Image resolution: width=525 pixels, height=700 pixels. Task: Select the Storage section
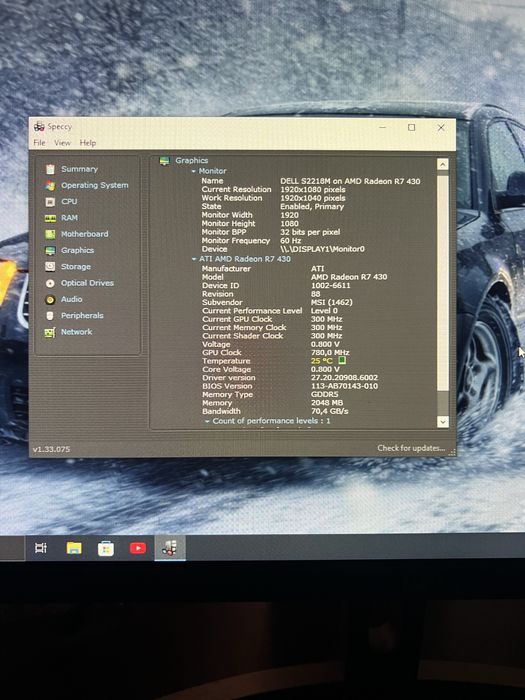click(x=76, y=267)
